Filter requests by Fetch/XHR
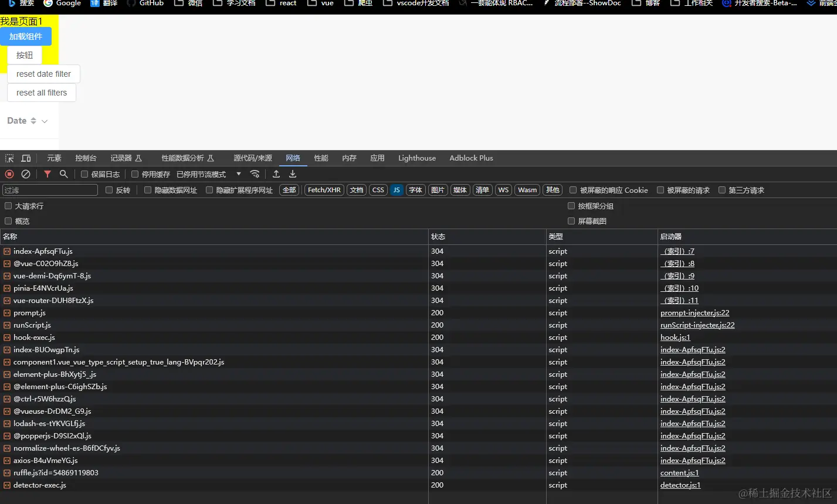 pyautogui.click(x=324, y=190)
